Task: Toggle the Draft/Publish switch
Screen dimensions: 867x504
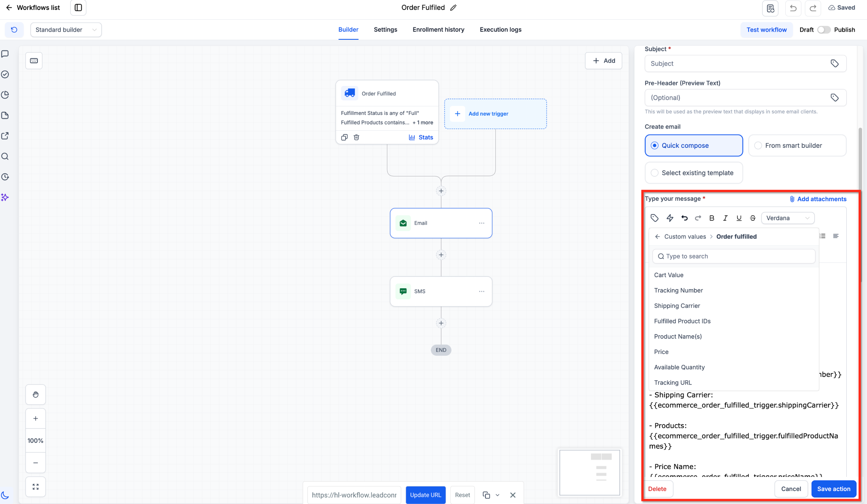Action: click(823, 30)
